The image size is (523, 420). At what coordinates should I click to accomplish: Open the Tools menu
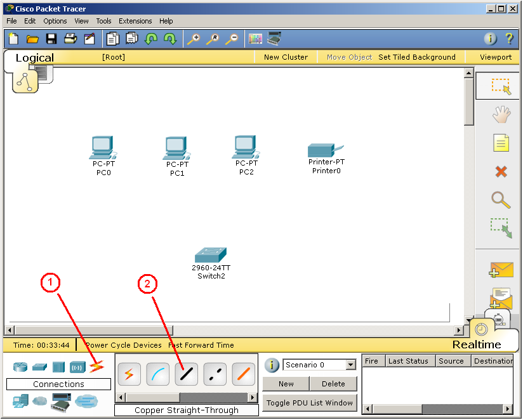[x=103, y=21]
